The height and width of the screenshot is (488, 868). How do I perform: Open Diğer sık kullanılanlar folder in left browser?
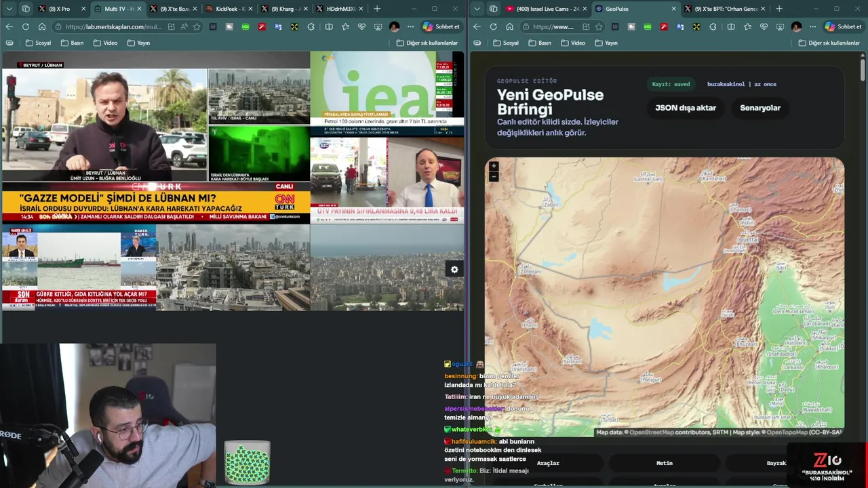pos(427,43)
